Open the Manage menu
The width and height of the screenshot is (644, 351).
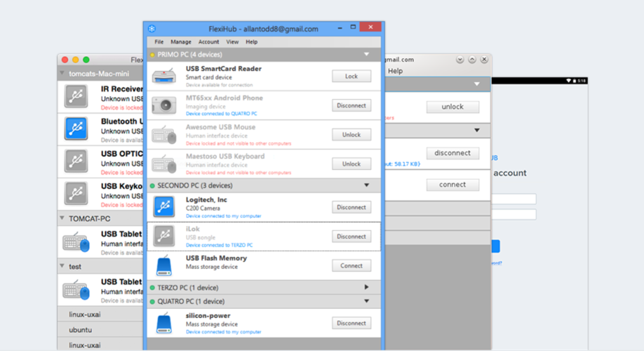pyautogui.click(x=181, y=42)
